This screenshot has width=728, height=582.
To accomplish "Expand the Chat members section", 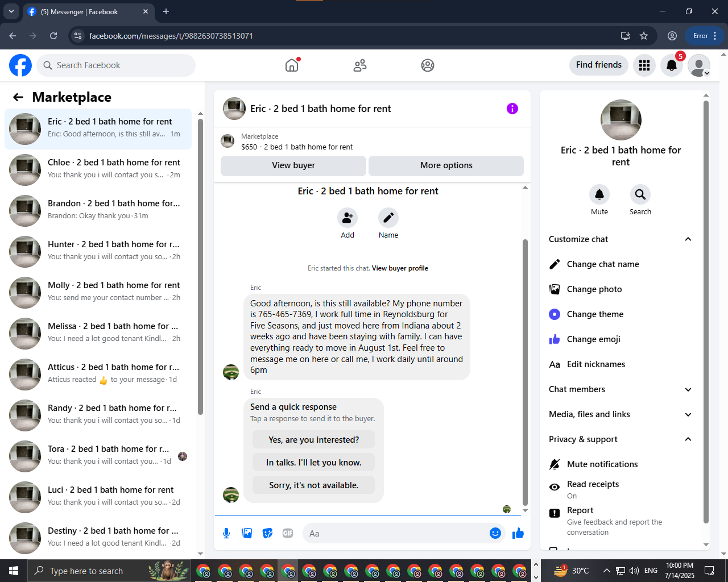I will pyautogui.click(x=620, y=389).
